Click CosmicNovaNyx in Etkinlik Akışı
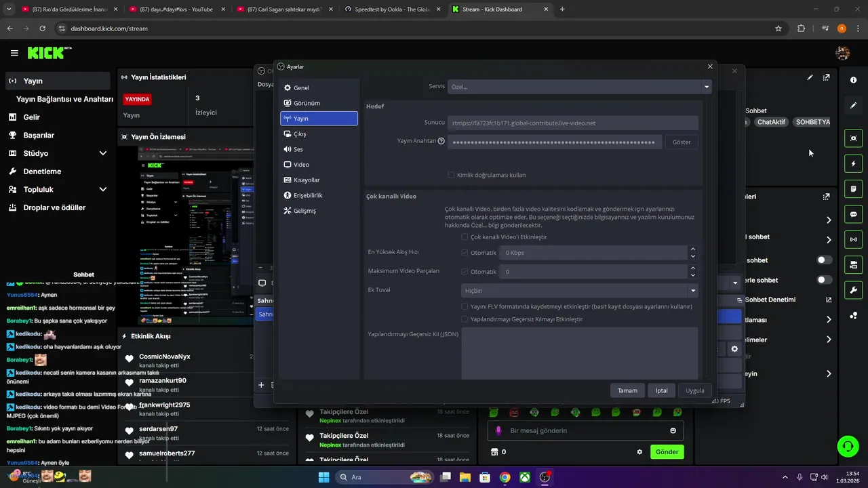Screen dimensions: 868x488 (x=165, y=357)
